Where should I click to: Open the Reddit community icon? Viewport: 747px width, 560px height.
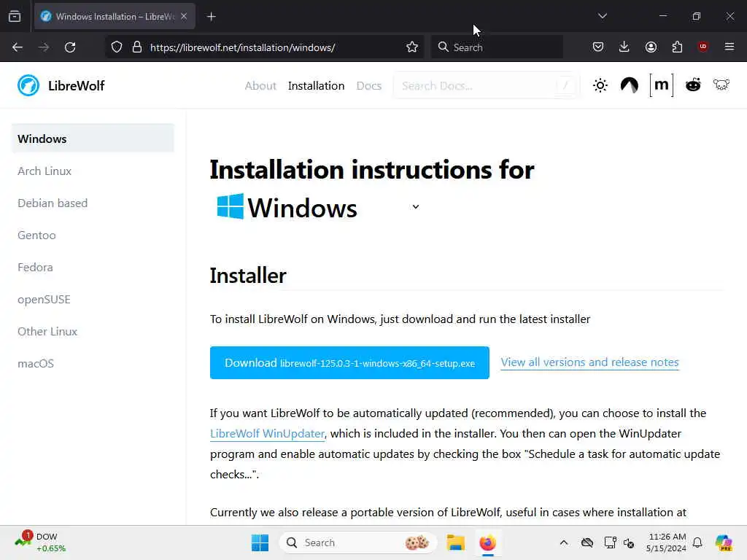pyautogui.click(x=693, y=85)
